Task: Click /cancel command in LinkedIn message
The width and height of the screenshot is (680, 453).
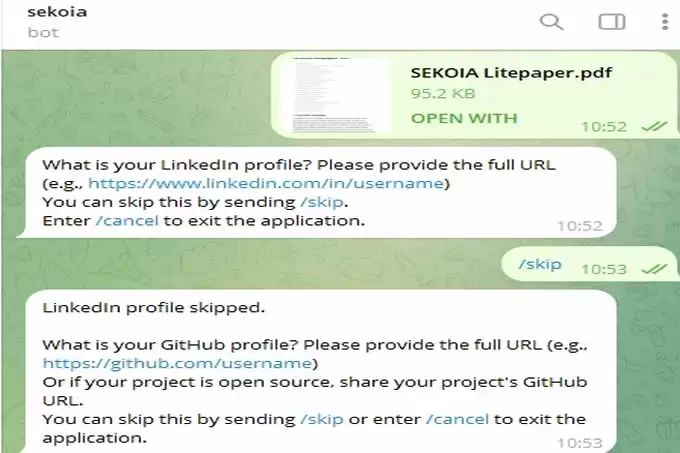Action: (127, 221)
